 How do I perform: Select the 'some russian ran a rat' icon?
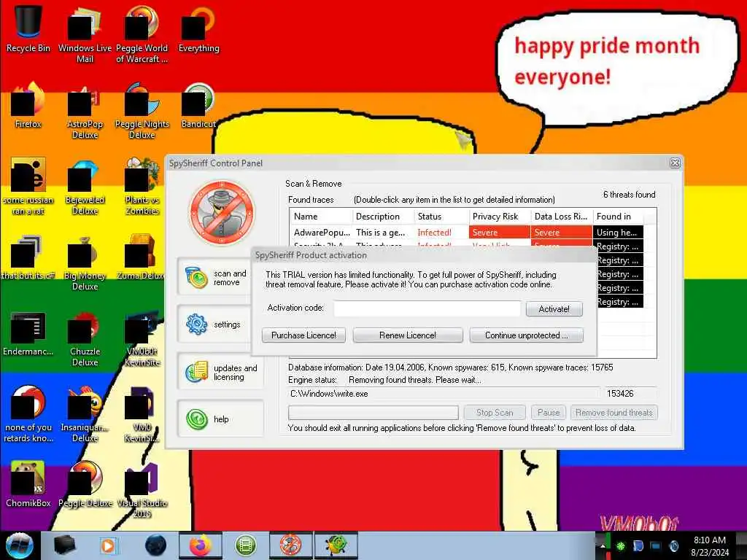[28, 186]
